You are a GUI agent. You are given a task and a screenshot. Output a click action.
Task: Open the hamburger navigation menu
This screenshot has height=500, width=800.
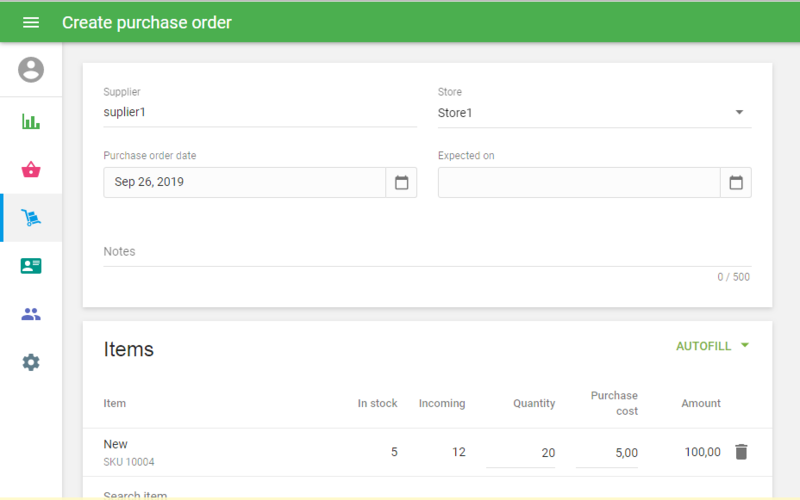click(x=31, y=22)
